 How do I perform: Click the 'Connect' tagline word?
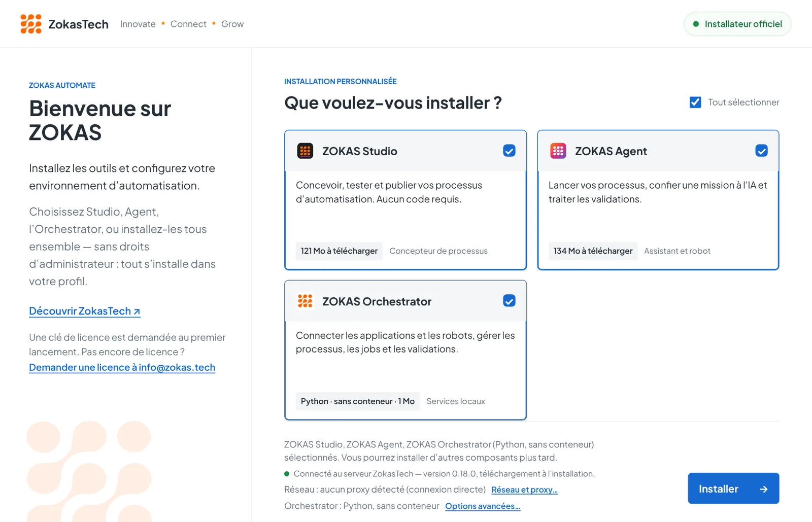click(x=188, y=24)
